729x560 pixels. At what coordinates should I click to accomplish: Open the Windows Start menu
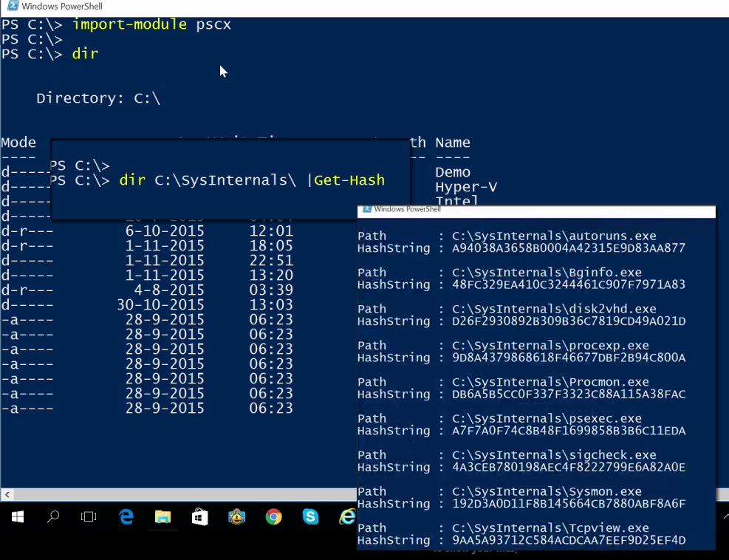pyautogui.click(x=18, y=516)
